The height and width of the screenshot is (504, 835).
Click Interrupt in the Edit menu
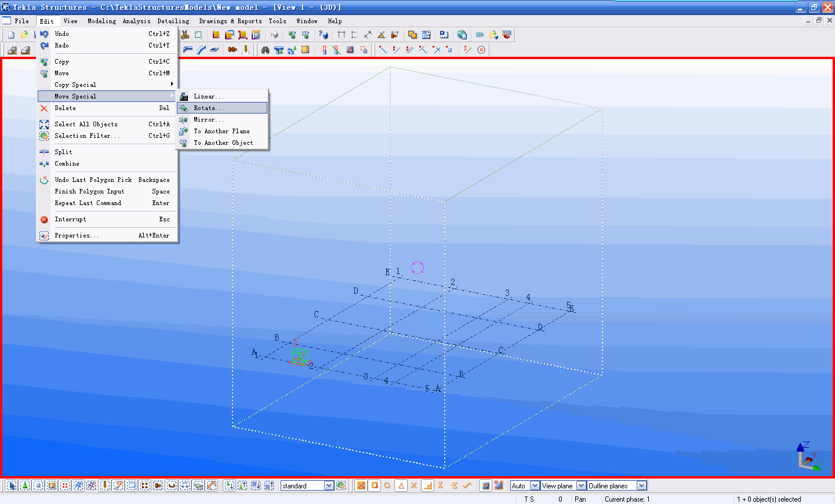107,219
